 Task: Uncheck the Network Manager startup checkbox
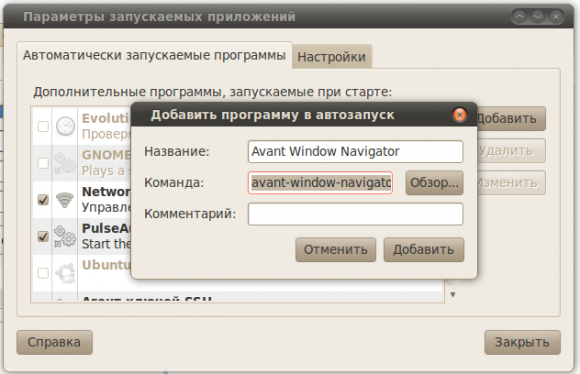[43, 200]
